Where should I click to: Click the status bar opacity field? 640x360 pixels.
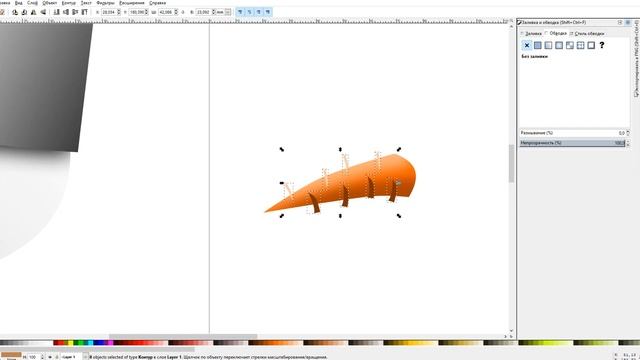click(x=34, y=357)
